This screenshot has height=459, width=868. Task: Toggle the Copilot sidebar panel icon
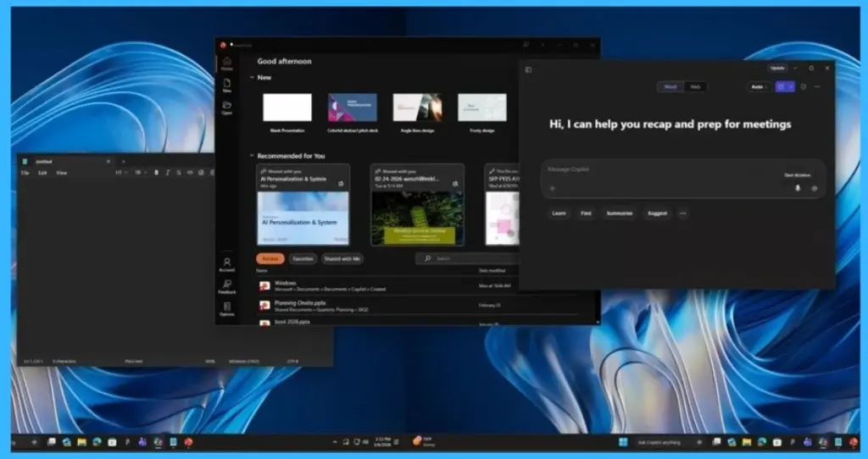click(x=528, y=69)
